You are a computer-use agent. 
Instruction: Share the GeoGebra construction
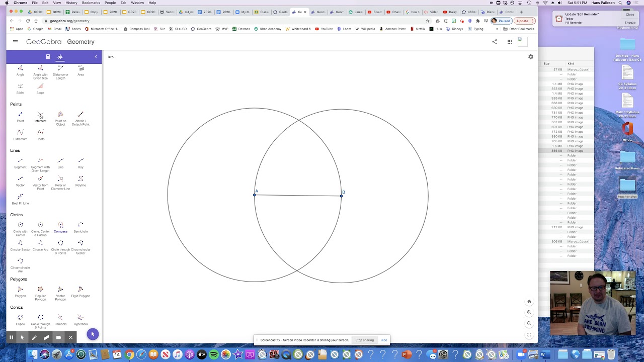(495, 42)
